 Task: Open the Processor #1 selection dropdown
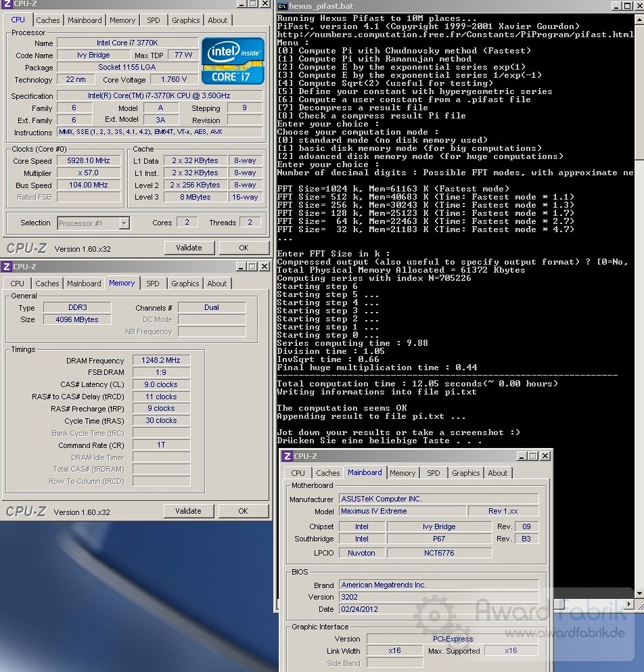point(124,223)
